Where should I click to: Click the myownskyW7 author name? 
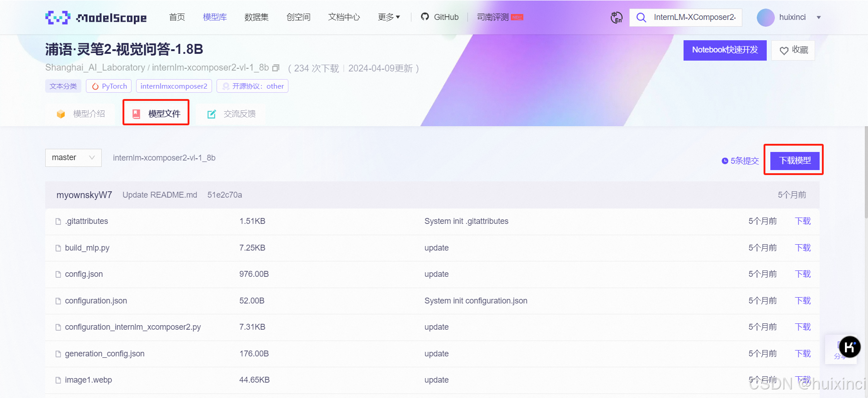84,195
